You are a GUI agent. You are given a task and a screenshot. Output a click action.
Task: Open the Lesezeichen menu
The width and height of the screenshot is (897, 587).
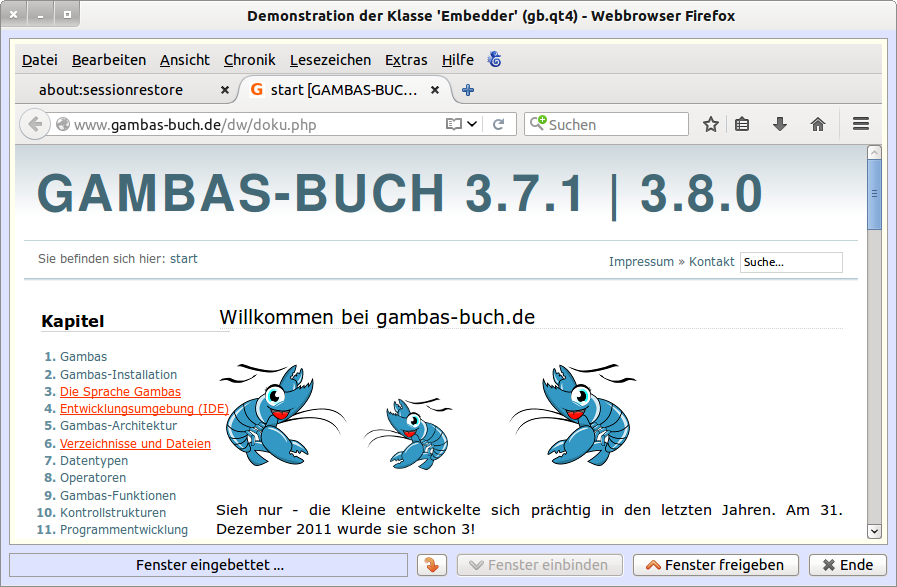(x=330, y=60)
